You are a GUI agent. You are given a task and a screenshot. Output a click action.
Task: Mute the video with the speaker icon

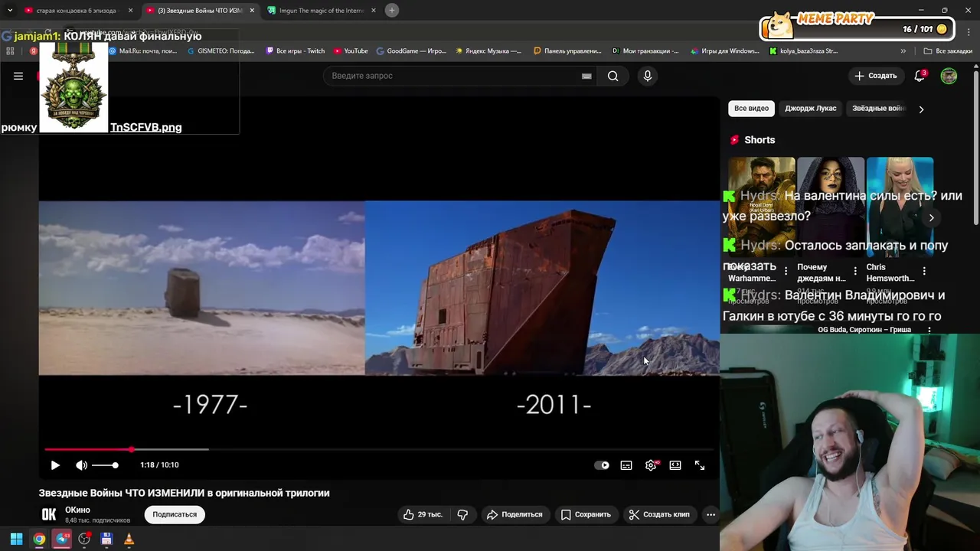[81, 465]
